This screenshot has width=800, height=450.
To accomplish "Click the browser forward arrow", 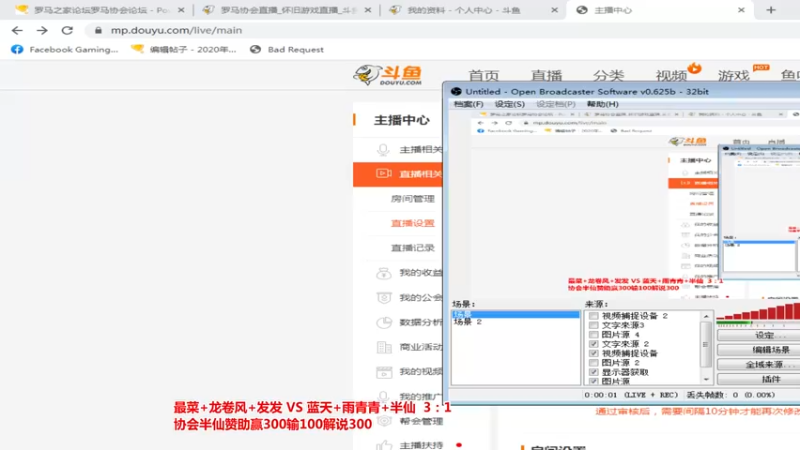I will click(x=42, y=31).
